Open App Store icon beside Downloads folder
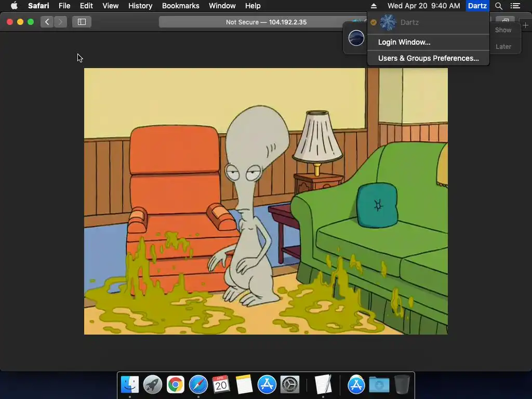Viewport: 532px width, 399px height. point(356,384)
